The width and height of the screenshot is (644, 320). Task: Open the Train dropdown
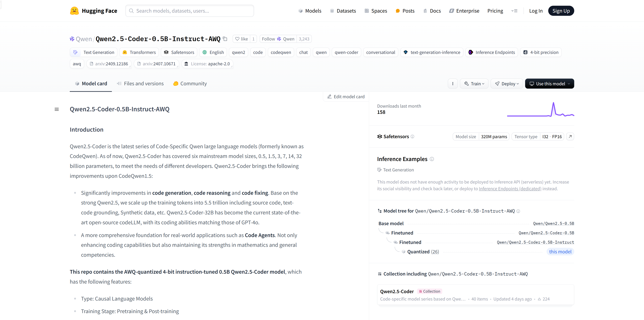pyautogui.click(x=474, y=84)
